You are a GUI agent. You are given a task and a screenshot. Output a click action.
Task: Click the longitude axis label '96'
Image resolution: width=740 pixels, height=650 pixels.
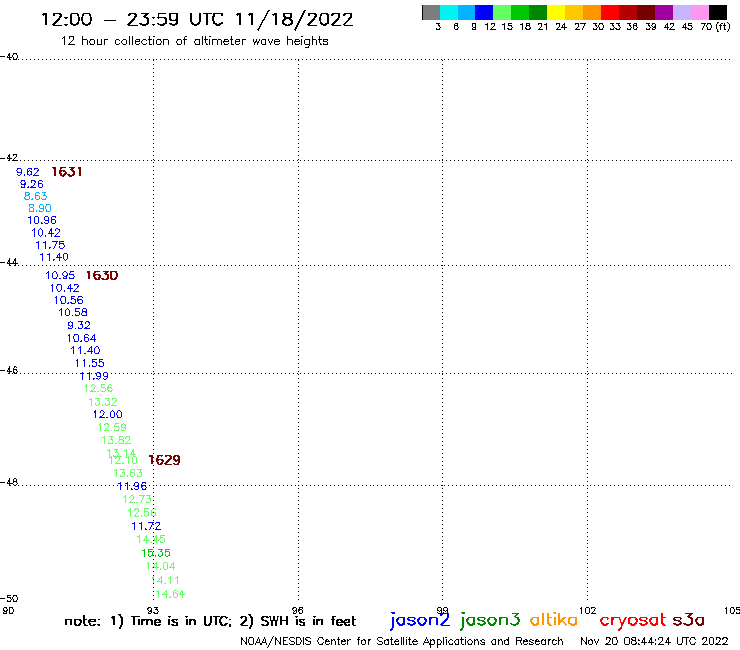click(297, 611)
